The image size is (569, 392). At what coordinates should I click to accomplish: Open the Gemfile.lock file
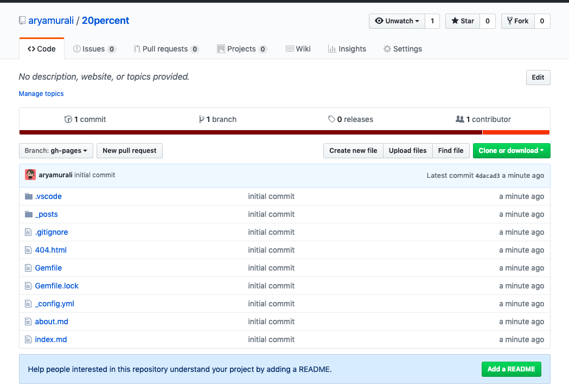pyautogui.click(x=56, y=286)
